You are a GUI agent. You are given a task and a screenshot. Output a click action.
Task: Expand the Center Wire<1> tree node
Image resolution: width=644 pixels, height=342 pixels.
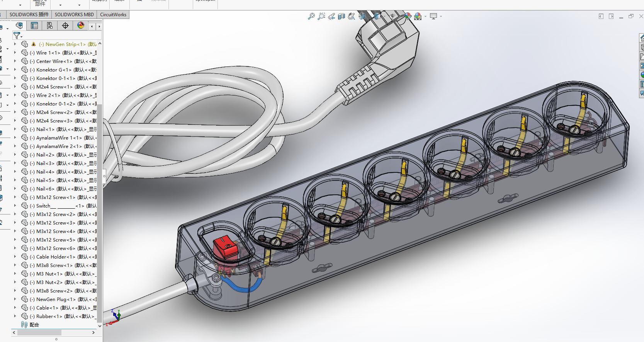tap(15, 61)
